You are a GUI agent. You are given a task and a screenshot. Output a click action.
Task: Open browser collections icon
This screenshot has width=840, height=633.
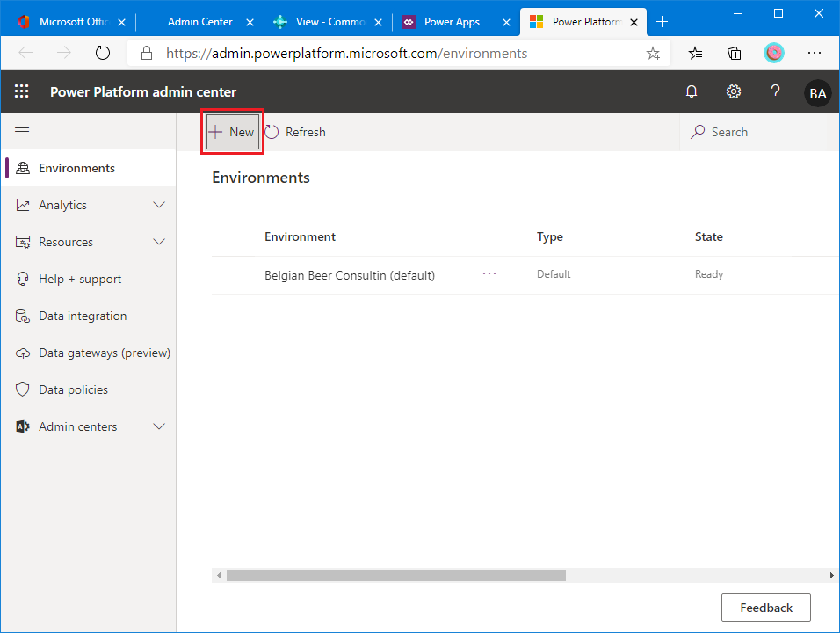[x=734, y=53]
